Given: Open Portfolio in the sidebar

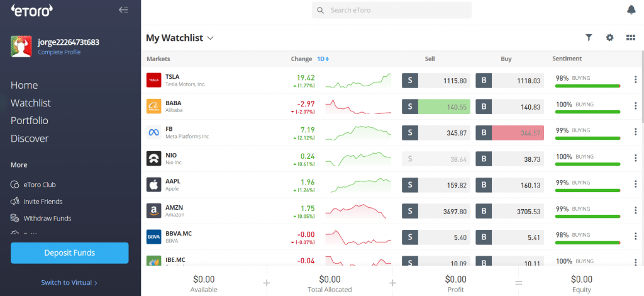Looking at the screenshot, I should [x=30, y=120].
